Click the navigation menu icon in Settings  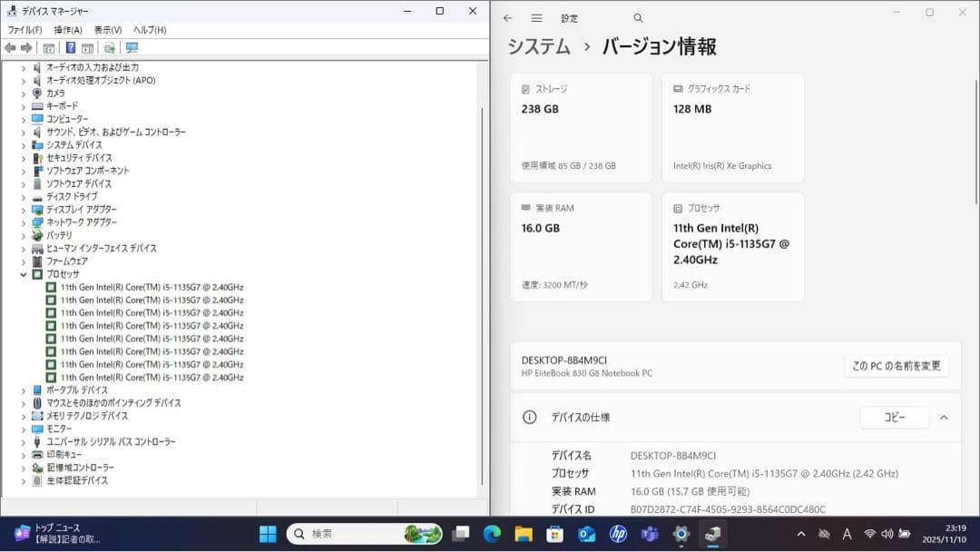[537, 17]
